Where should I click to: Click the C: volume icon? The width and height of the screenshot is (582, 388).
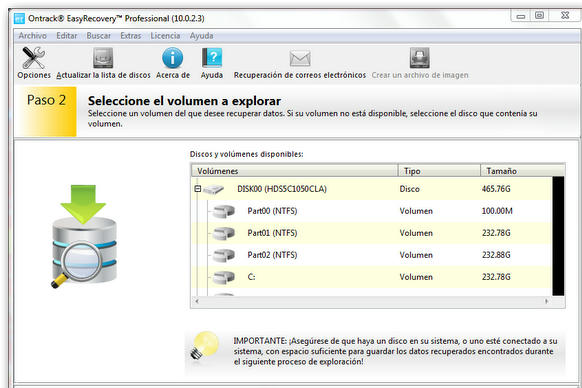pyautogui.click(x=223, y=277)
